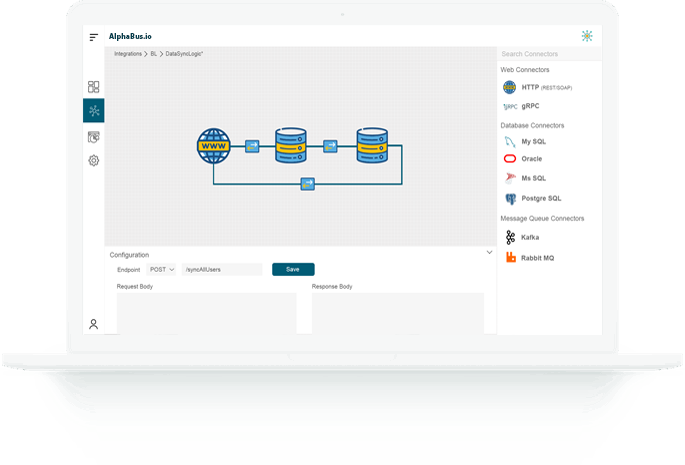Go to BL in the breadcrumb
This screenshot has width=685, height=465.
pos(154,53)
